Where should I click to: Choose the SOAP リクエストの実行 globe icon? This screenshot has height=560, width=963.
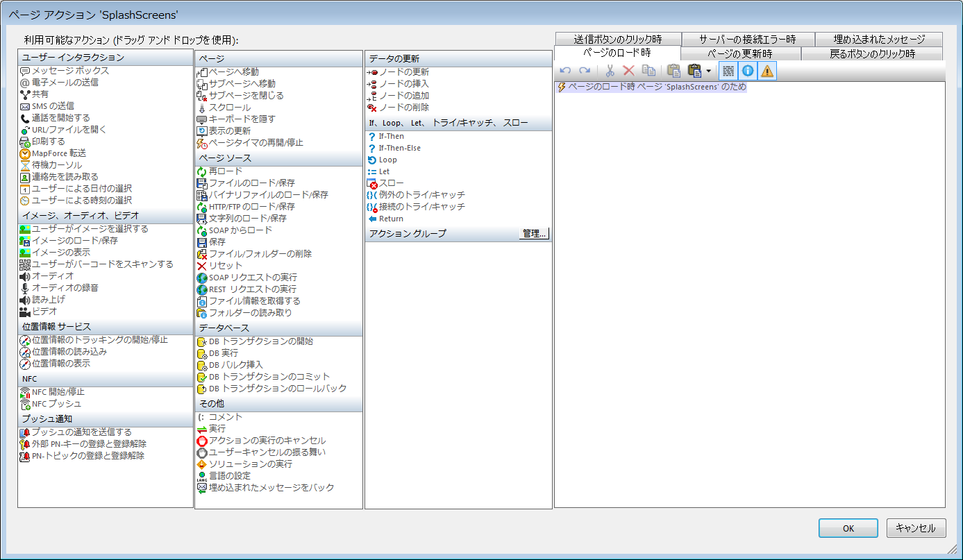(x=202, y=278)
